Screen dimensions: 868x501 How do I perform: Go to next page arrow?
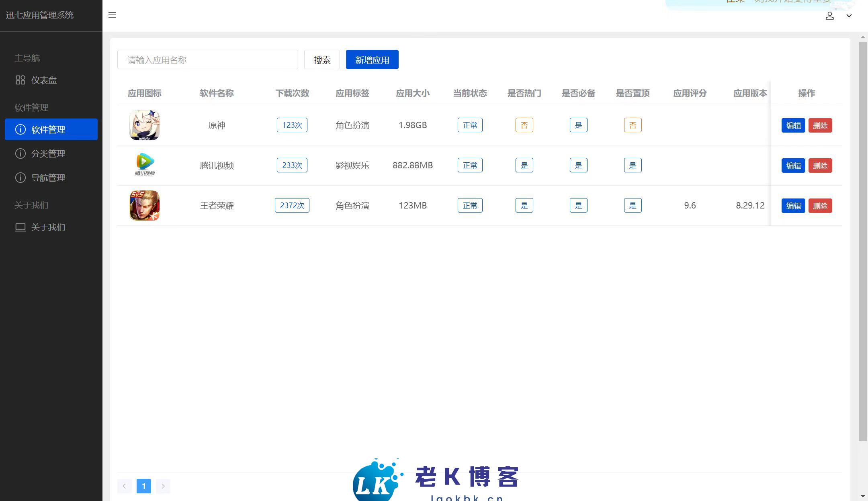(163, 486)
